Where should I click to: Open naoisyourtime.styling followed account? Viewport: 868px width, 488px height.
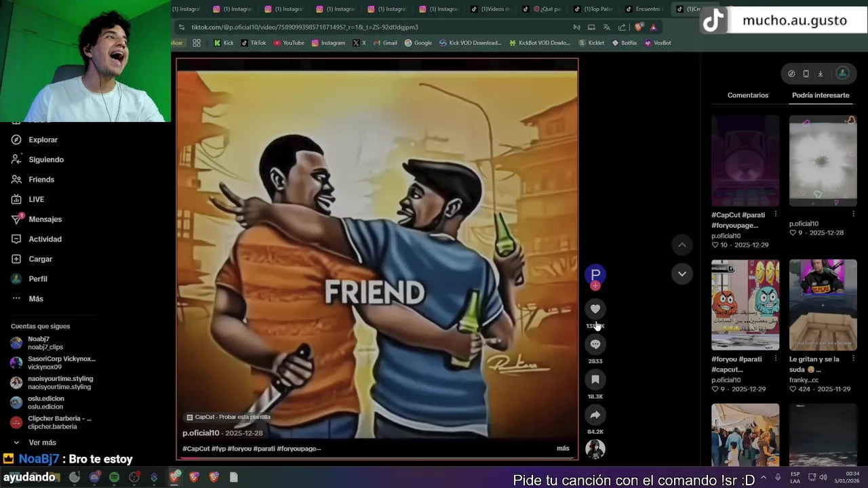pos(52,383)
